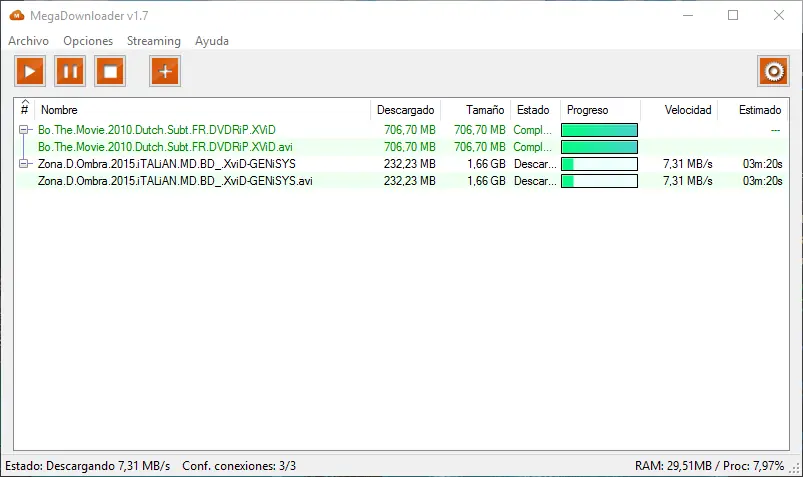803x477 pixels.
Task: Click the MegaDownloader cloud logo in title bar
Action: [17, 16]
